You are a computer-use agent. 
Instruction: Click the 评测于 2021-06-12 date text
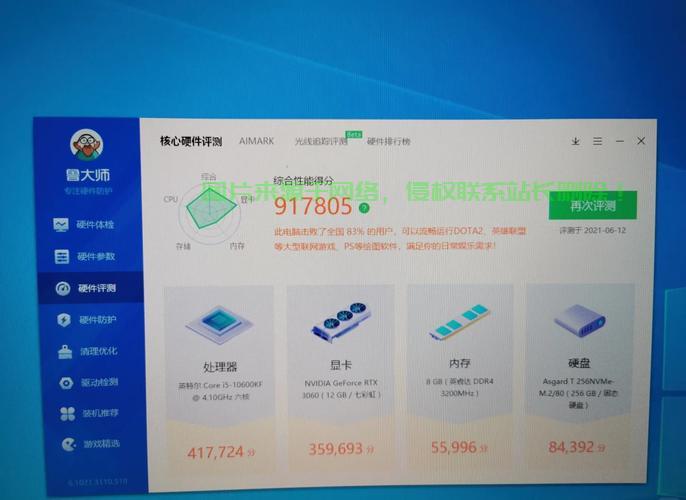tap(593, 231)
